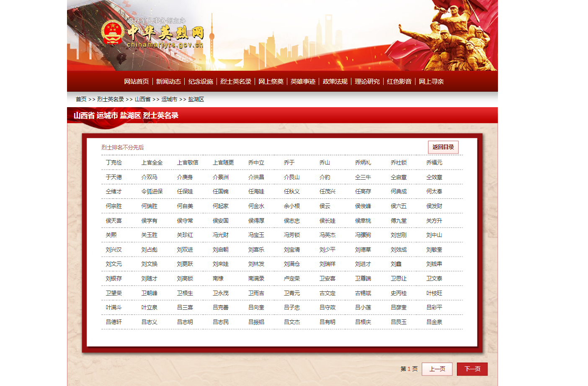This screenshot has width=588, height=386.
Task: Go to 山西省 breadcrumb link
Action: pyautogui.click(x=142, y=99)
